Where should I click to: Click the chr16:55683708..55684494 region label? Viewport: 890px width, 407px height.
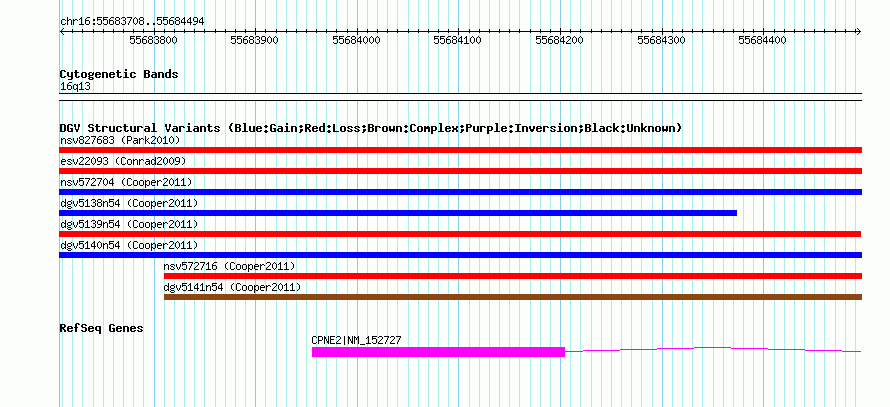(x=132, y=22)
